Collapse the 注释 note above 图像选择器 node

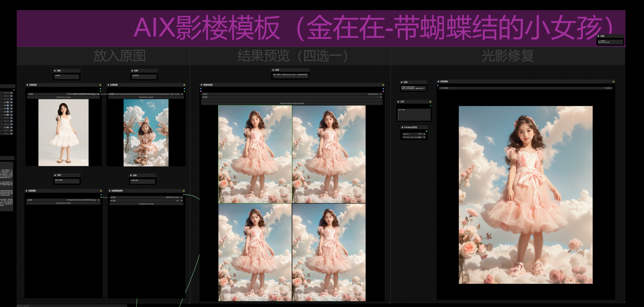(x=273, y=70)
